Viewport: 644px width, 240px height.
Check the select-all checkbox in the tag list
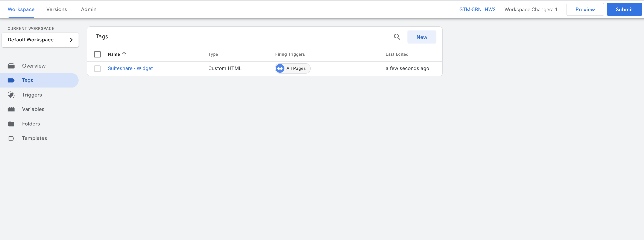[97, 54]
